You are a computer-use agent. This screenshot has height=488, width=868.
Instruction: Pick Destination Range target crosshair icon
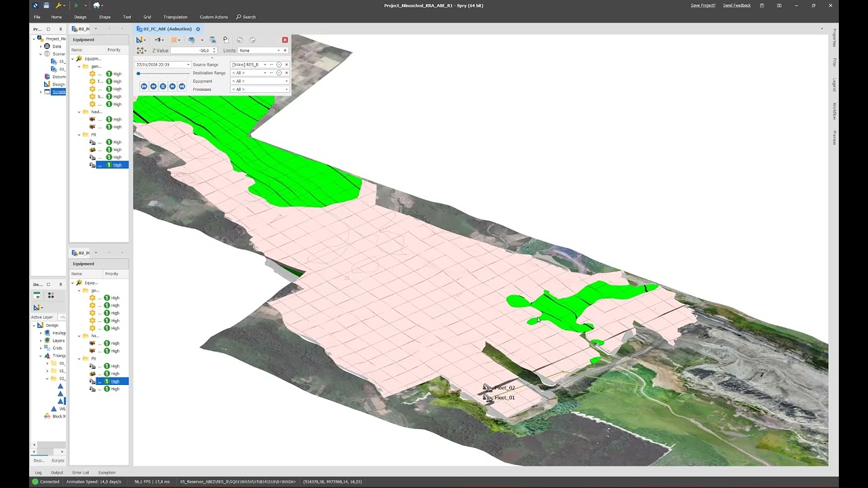[x=279, y=73]
